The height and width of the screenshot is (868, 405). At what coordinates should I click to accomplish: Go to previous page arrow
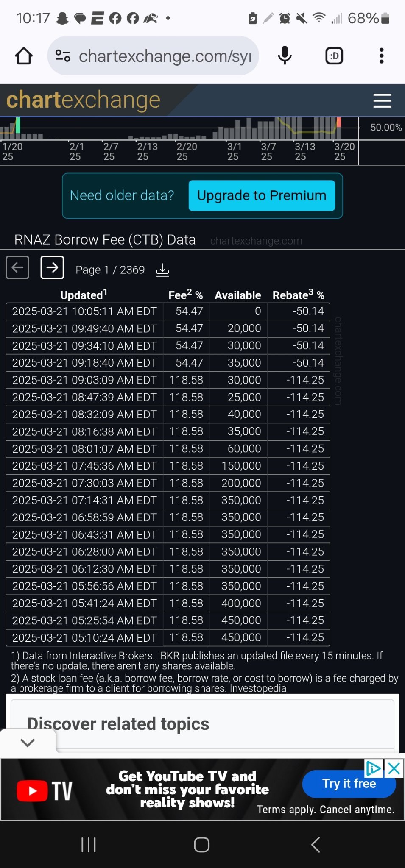coord(17,267)
